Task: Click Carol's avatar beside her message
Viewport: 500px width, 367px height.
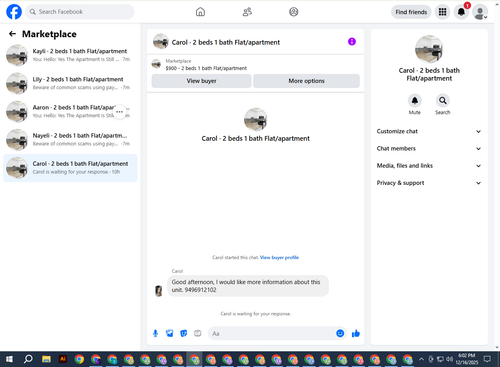Action: [x=159, y=291]
